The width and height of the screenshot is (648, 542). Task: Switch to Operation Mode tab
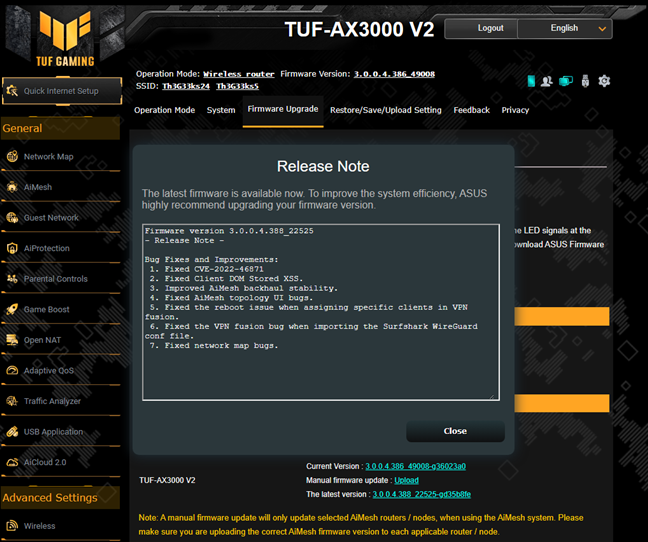(x=164, y=110)
